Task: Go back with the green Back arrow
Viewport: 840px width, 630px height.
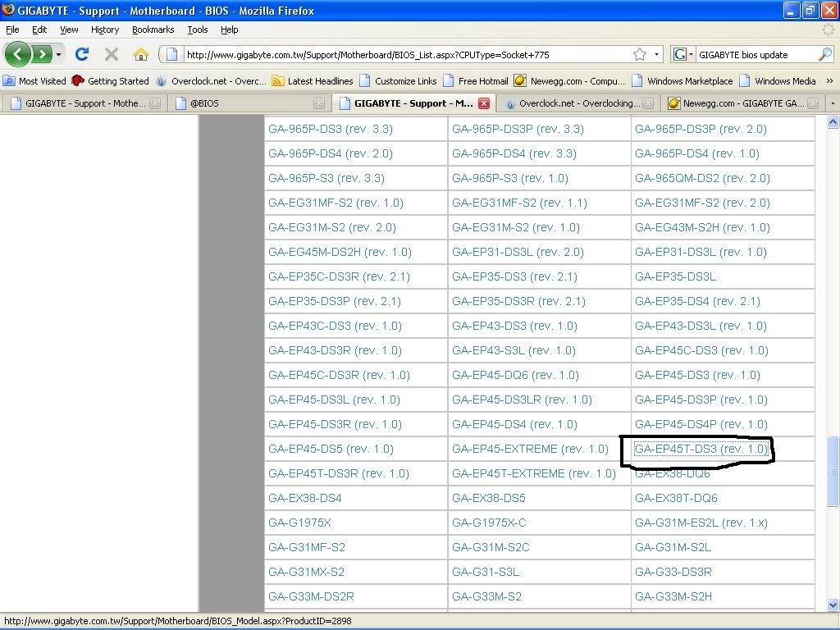Action: pos(18,54)
